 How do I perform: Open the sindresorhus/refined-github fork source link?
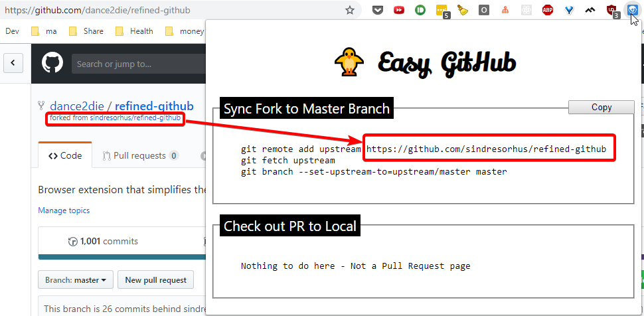click(x=135, y=118)
